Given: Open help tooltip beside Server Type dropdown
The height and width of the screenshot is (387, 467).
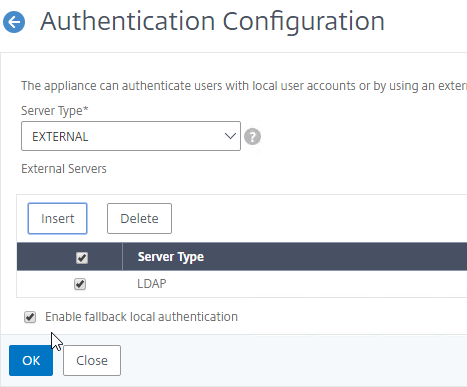Looking at the screenshot, I should pos(252,137).
